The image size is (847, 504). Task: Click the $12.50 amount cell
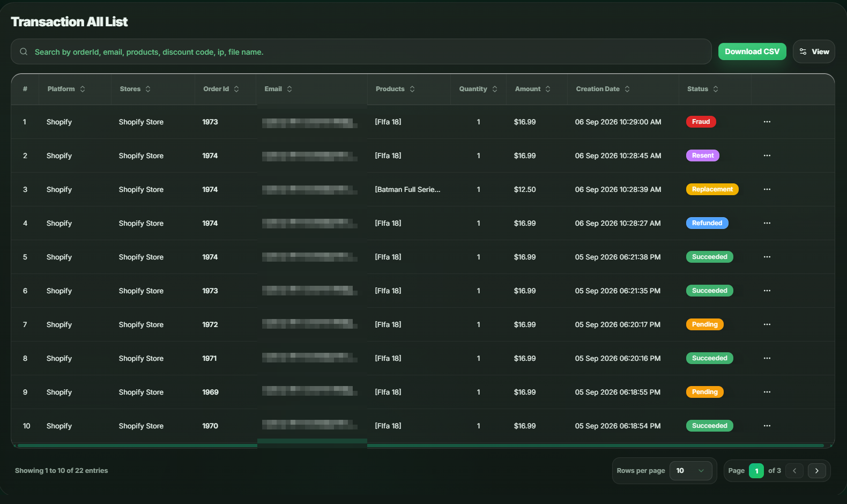[525, 189]
